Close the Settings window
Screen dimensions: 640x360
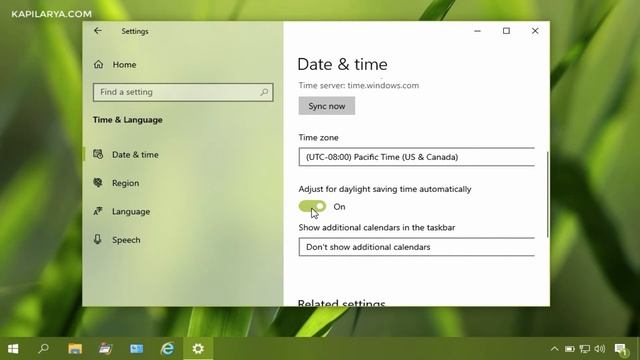tap(535, 31)
